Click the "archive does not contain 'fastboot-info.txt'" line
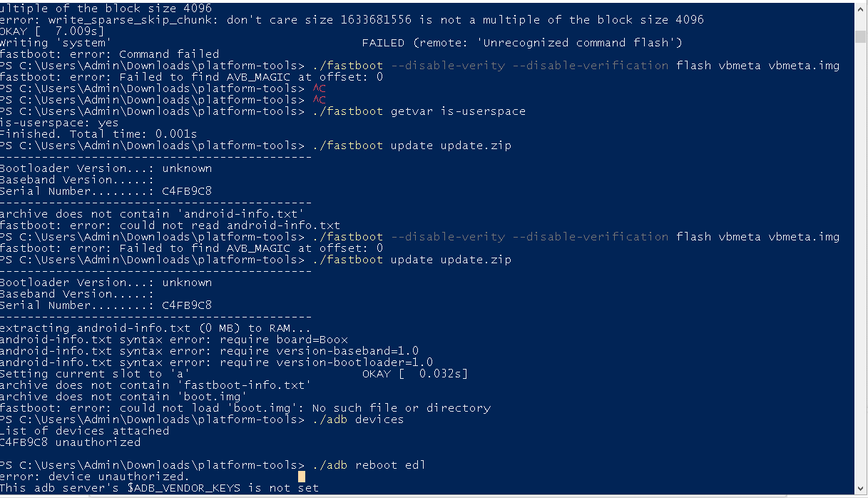Screen dimensions: 868x498 click(x=155, y=385)
